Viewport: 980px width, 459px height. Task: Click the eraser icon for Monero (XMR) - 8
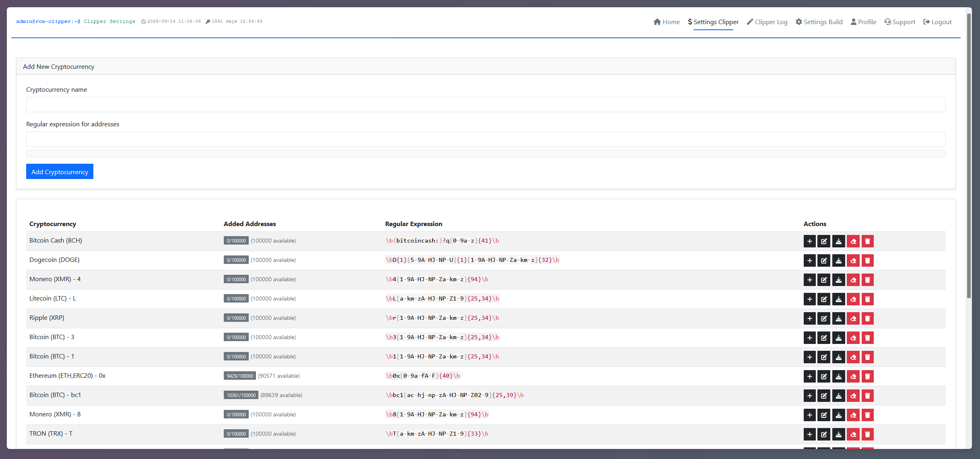(853, 415)
